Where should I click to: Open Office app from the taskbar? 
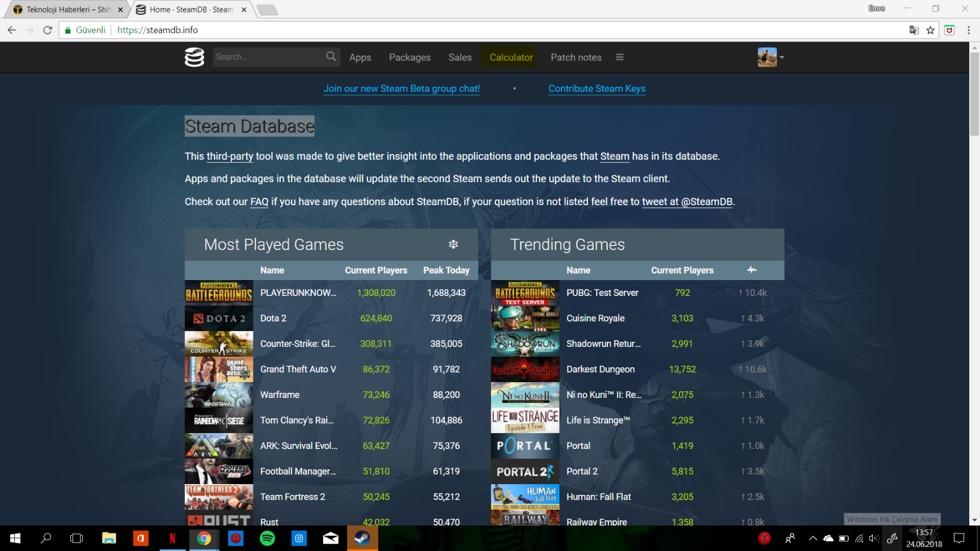141,538
